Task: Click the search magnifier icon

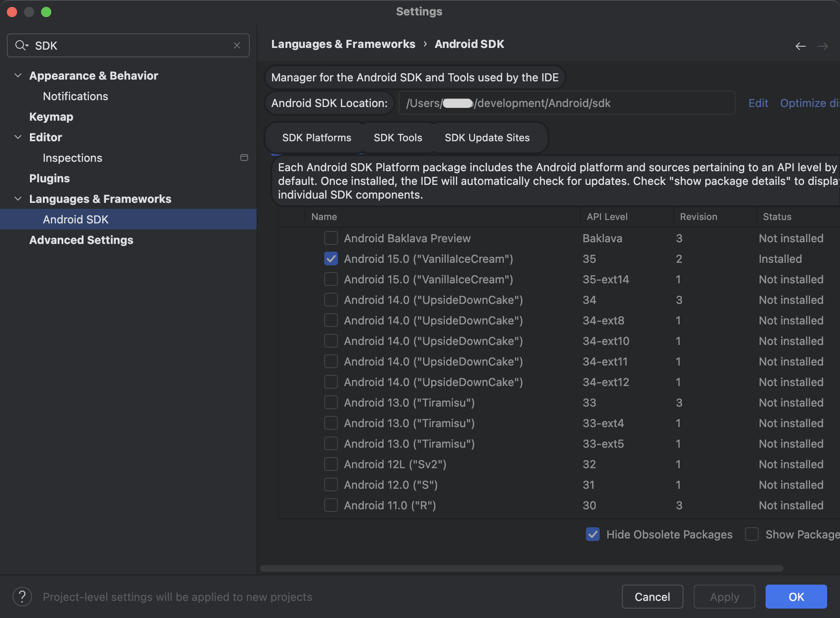Action: click(21, 45)
